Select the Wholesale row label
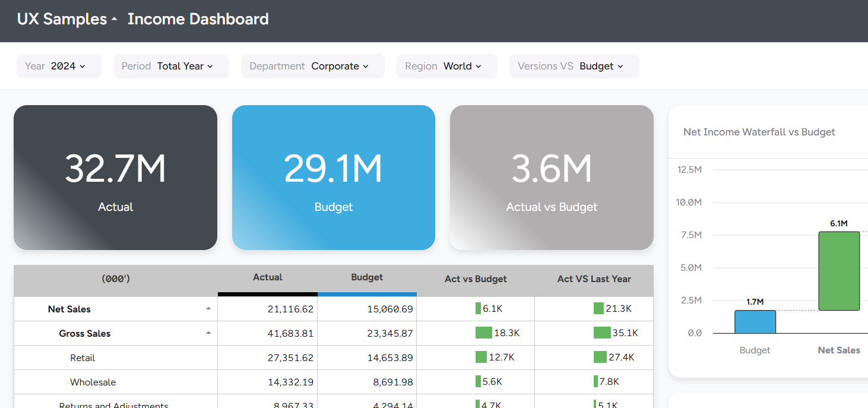Screen dimensions: 868x408 [x=93, y=382]
